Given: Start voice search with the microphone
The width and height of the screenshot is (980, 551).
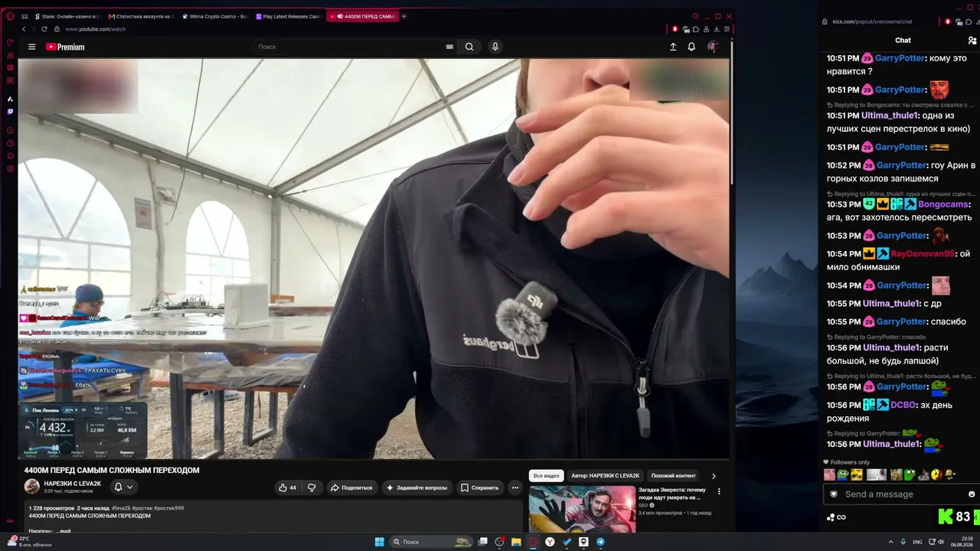Looking at the screenshot, I should (x=495, y=47).
